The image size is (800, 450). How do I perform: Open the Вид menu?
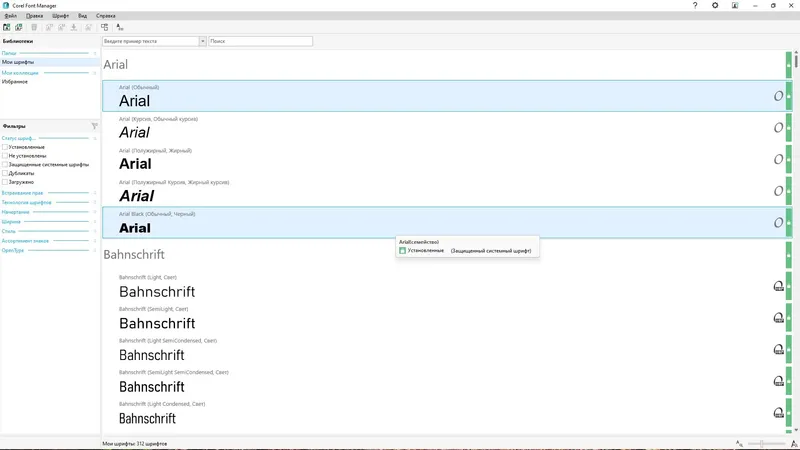tap(82, 16)
